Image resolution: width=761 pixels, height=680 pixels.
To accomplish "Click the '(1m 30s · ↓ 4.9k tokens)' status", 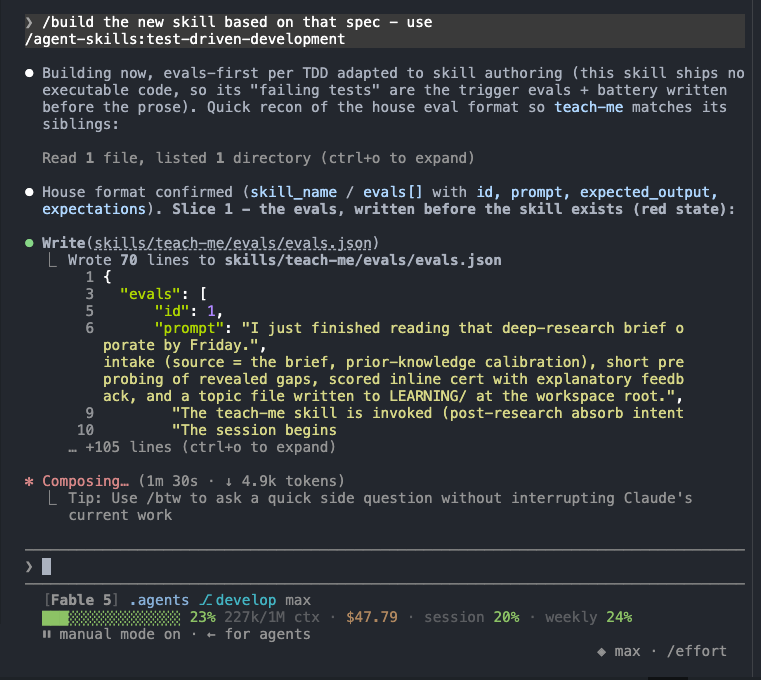I will coord(241,481).
